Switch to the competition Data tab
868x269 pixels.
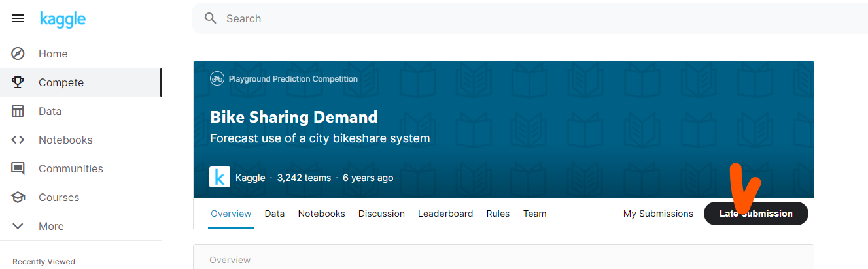275,214
